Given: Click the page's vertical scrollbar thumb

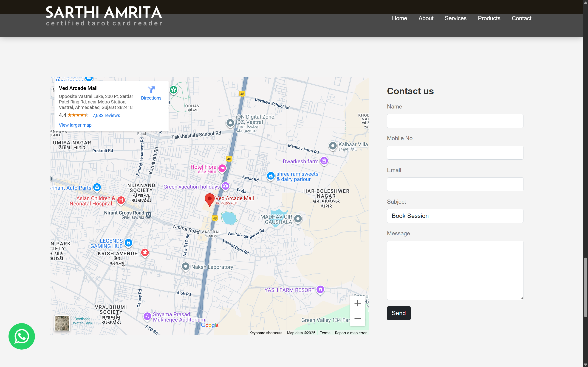Looking at the screenshot, I should click(585, 288).
